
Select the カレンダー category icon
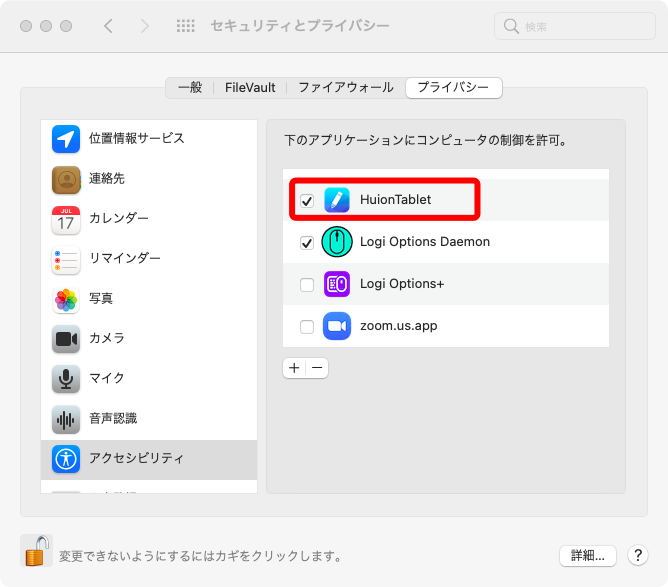[66, 219]
